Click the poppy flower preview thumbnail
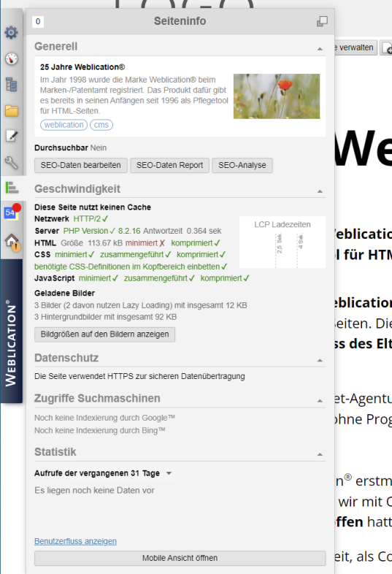Screen dimensions: 392x574 (x=277, y=96)
